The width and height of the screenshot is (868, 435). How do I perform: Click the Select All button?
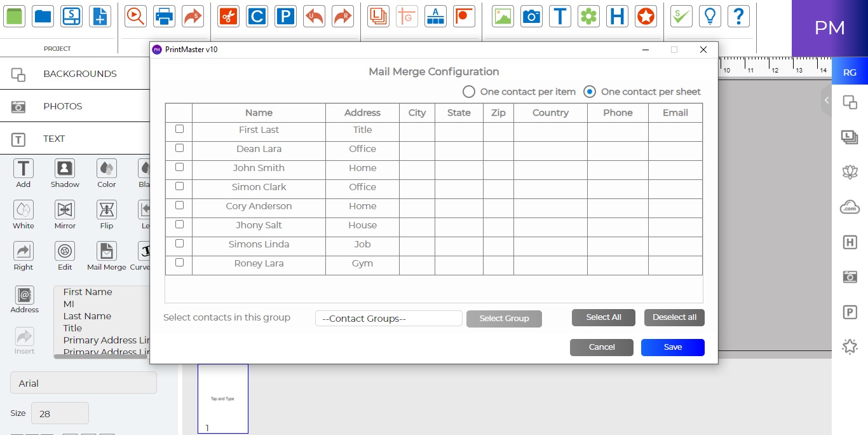point(604,317)
